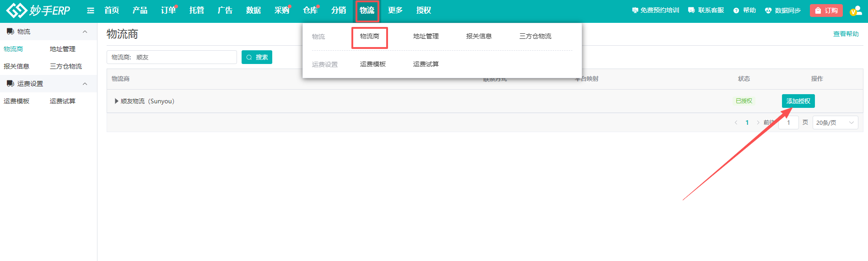
Task: Open 产品 in top navigation
Action: tap(140, 10)
